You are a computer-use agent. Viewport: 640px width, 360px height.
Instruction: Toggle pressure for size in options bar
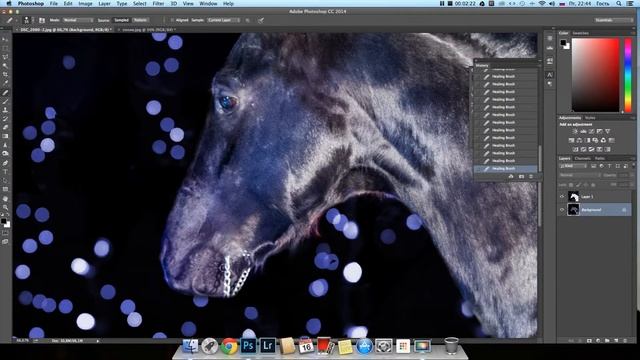pos(260,20)
